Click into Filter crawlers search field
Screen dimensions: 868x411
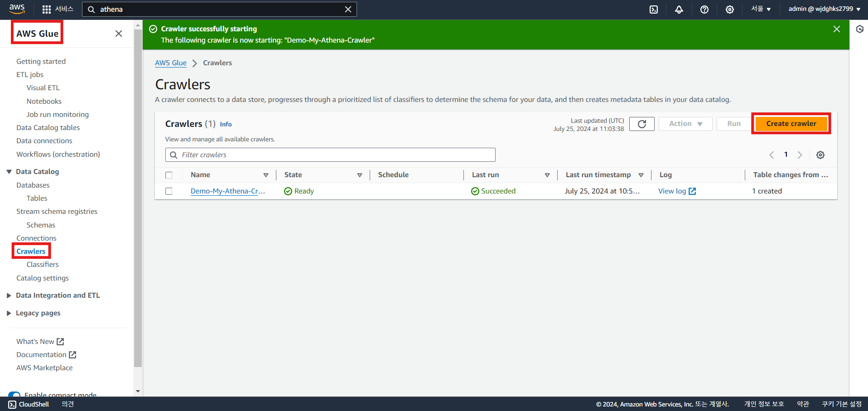330,155
